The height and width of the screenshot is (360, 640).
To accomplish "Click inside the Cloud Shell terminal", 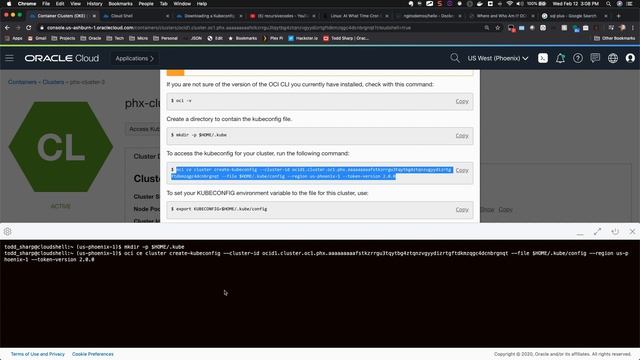I will point(320,294).
